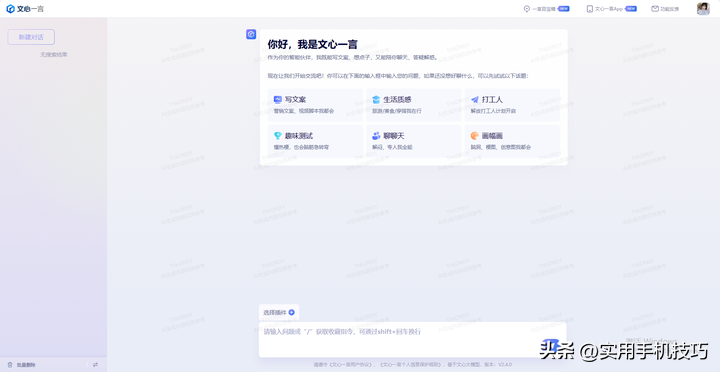
Task: Focus the 请输入问题 message input box
Action: (412, 339)
